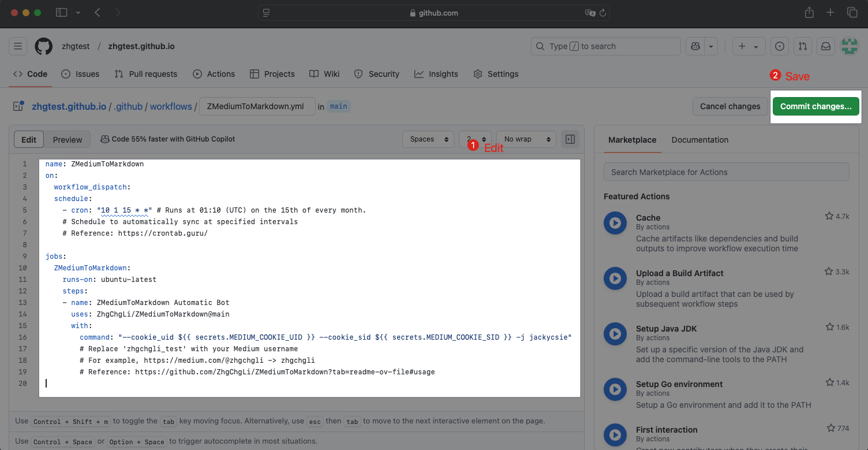This screenshot has width=868, height=450.
Task: Open the Spaces indent mode dropdown
Action: (x=428, y=139)
